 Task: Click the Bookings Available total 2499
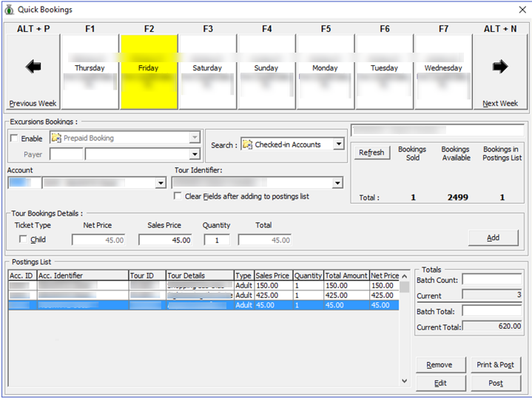coord(458,197)
